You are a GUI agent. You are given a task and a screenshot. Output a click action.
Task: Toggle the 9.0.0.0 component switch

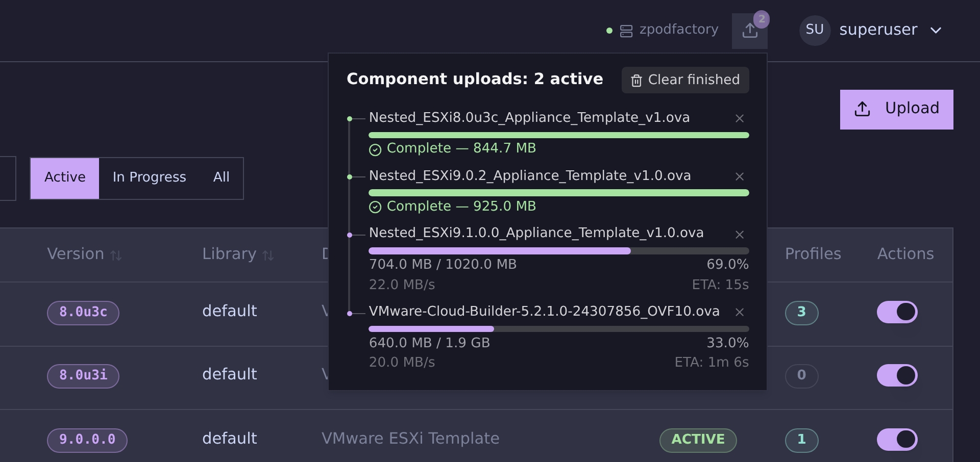tap(897, 439)
